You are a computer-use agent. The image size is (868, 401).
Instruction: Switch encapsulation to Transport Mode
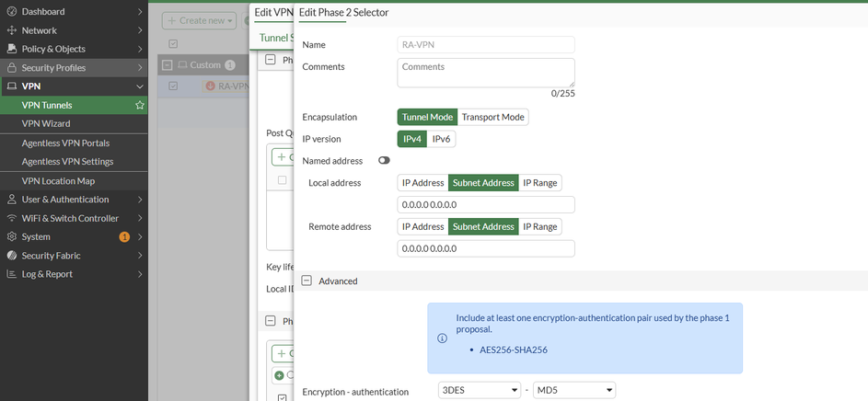click(492, 118)
